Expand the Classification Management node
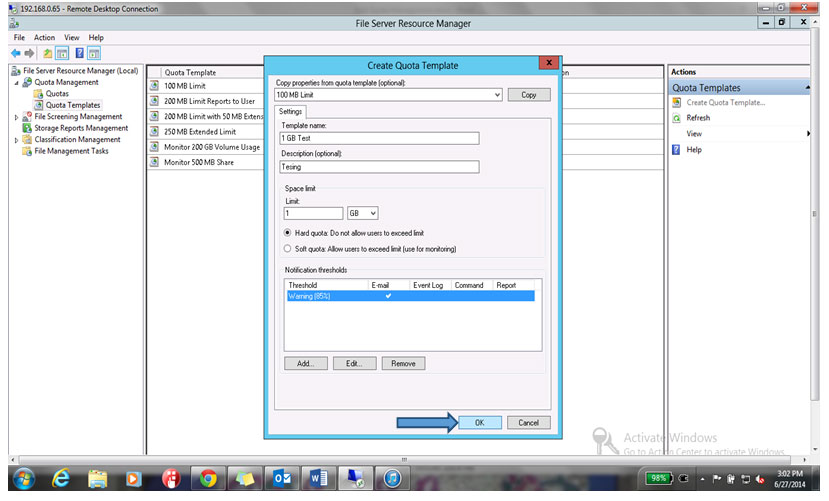 16,140
